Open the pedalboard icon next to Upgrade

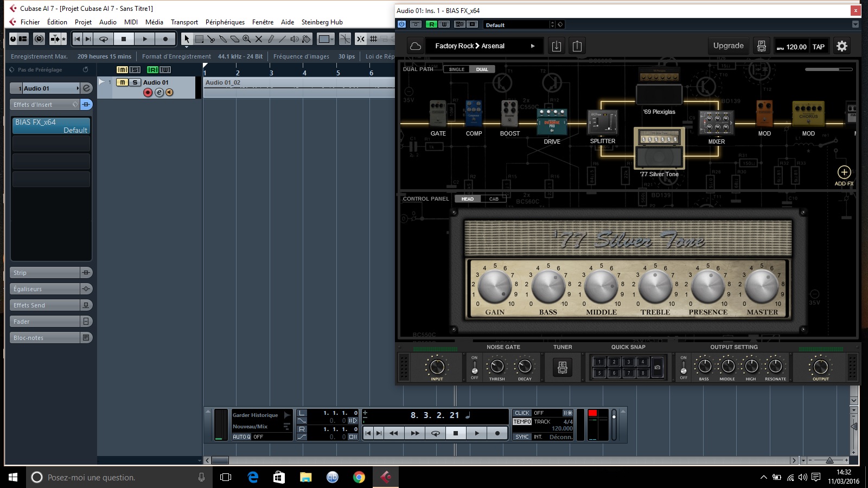[762, 46]
